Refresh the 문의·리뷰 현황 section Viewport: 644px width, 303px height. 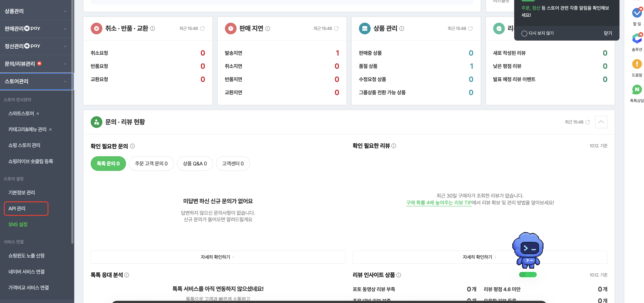pos(588,122)
